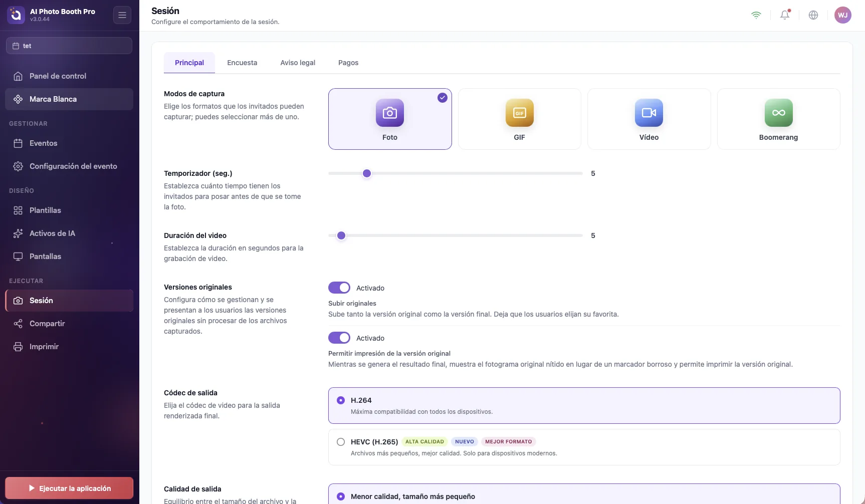Screen dimensions: 865x504
Task: Click the Sesión camera icon in sidebar
Action: click(18, 301)
